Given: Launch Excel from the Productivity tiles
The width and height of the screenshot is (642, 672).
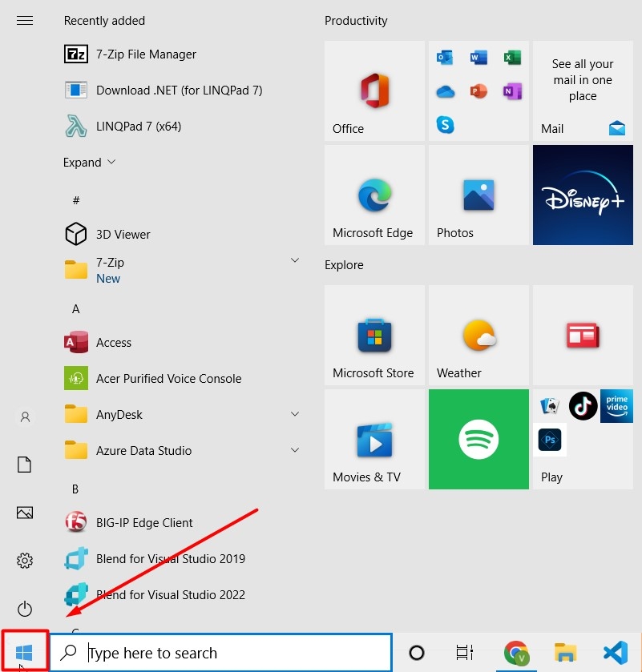Looking at the screenshot, I should [x=513, y=57].
